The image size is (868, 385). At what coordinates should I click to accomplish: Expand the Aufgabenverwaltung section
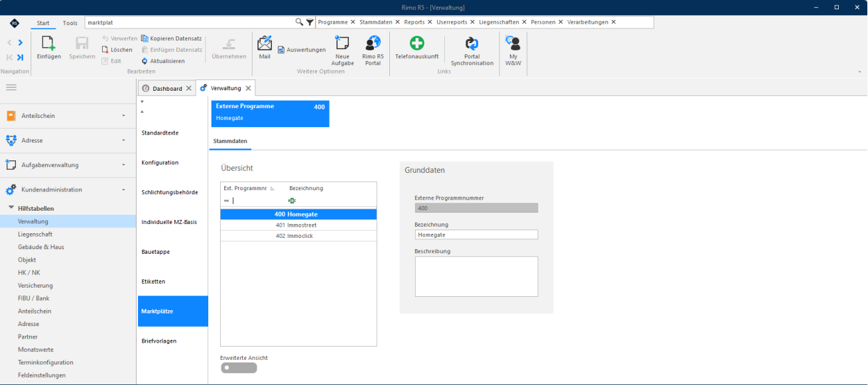point(68,165)
